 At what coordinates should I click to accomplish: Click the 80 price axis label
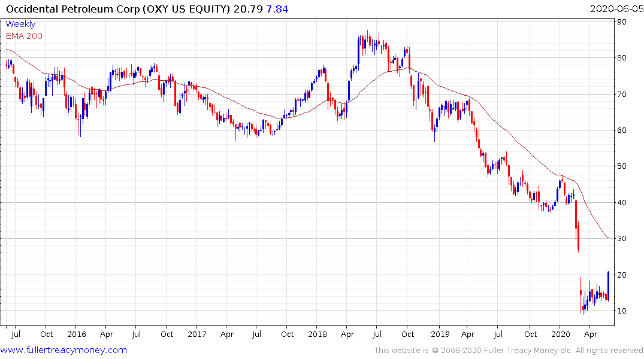[622, 58]
